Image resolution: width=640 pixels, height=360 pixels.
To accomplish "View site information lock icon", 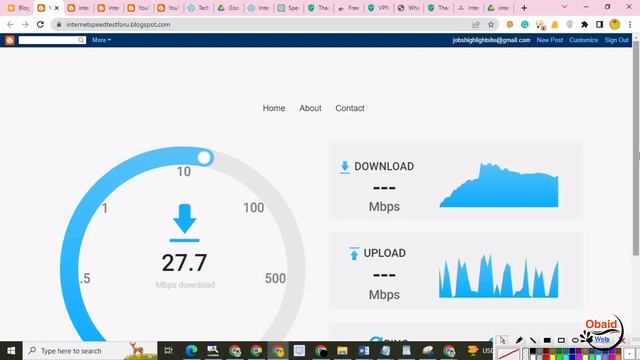I will point(59,24).
